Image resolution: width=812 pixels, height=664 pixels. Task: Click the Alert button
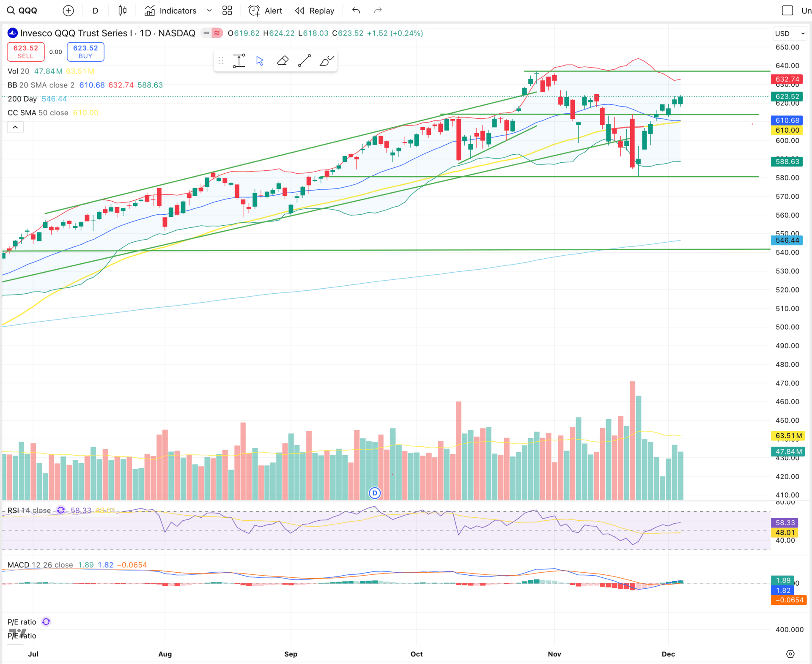[x=265, y=11]
